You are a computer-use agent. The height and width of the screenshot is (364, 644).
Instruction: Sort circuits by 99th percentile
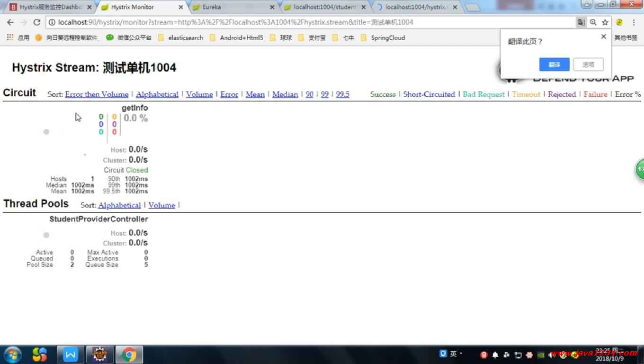(x=325, y=94)
